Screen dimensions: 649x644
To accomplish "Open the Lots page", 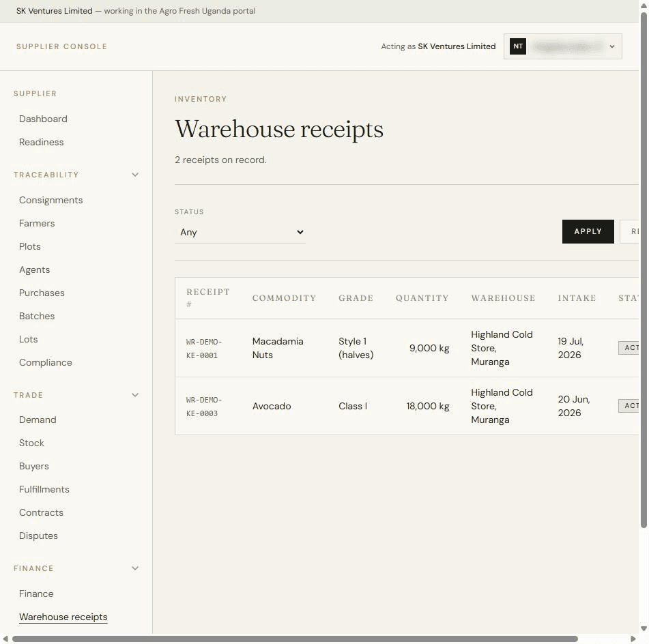I will [28, 339].
